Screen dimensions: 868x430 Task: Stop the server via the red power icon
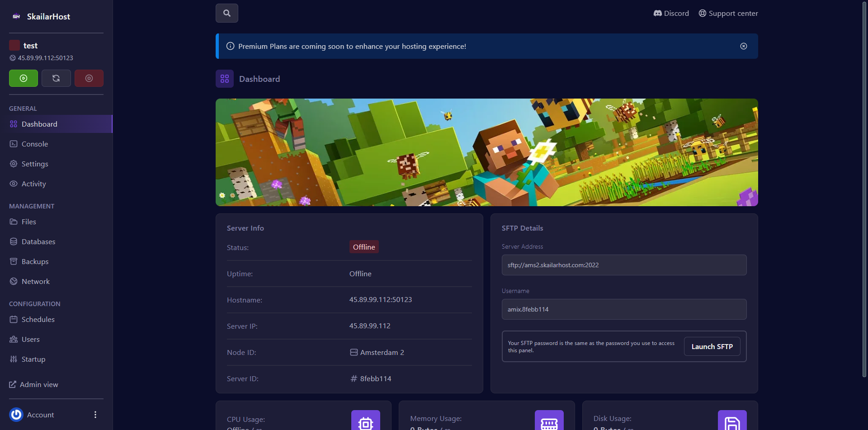point(89,78)
